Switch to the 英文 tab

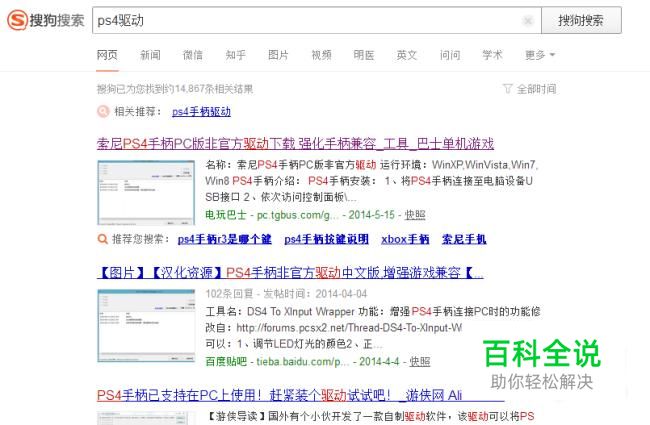pyautogui.click(x=407, y=55)
